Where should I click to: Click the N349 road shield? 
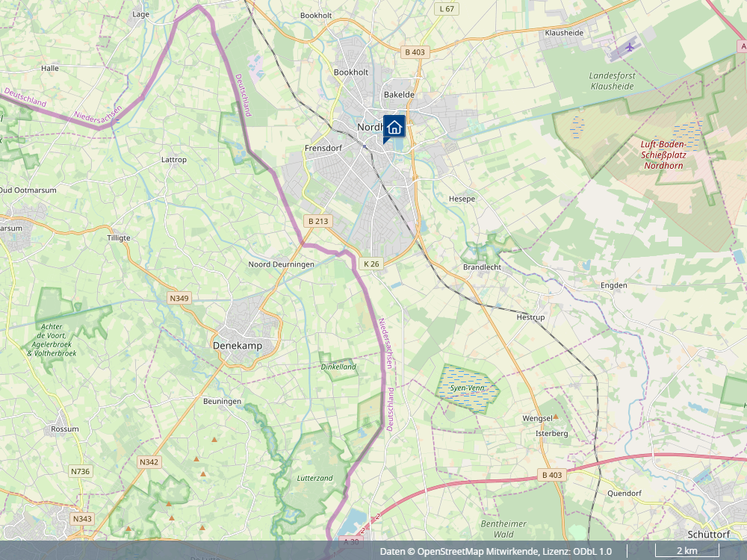(x=179, y=298)
